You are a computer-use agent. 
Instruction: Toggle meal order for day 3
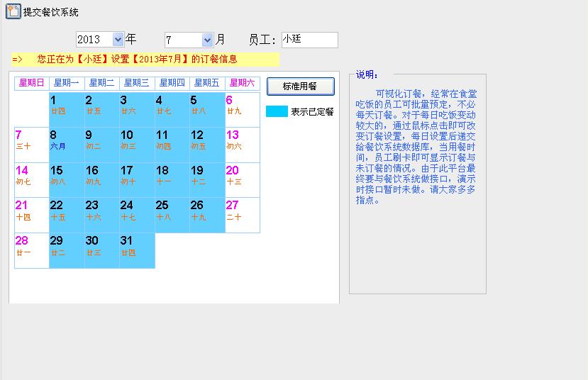point(138,110)
